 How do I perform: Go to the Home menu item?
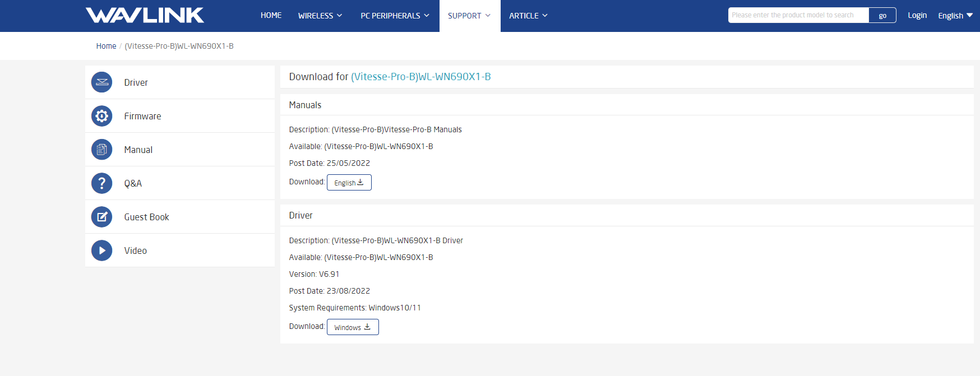pyautogui.click(x=271, y=16)
